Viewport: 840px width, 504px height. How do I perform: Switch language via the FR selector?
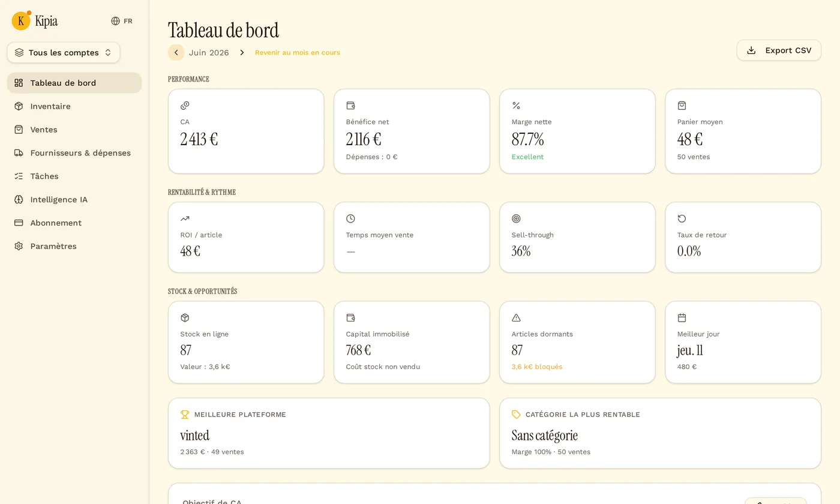(x=122, y=21)
